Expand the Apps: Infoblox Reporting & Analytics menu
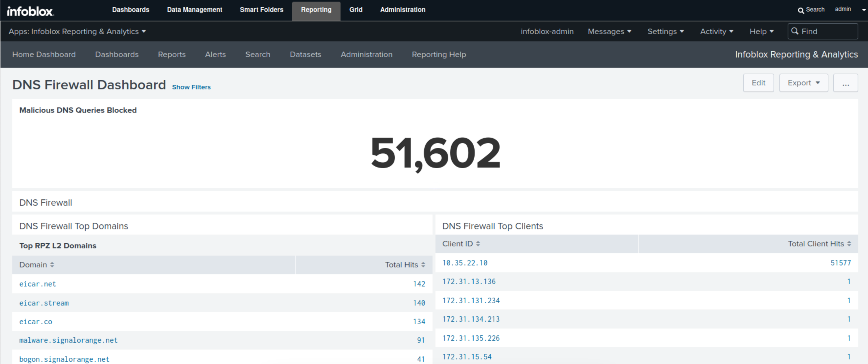The width and height of the screenshot is (868, 364). (x=77, y=31)
